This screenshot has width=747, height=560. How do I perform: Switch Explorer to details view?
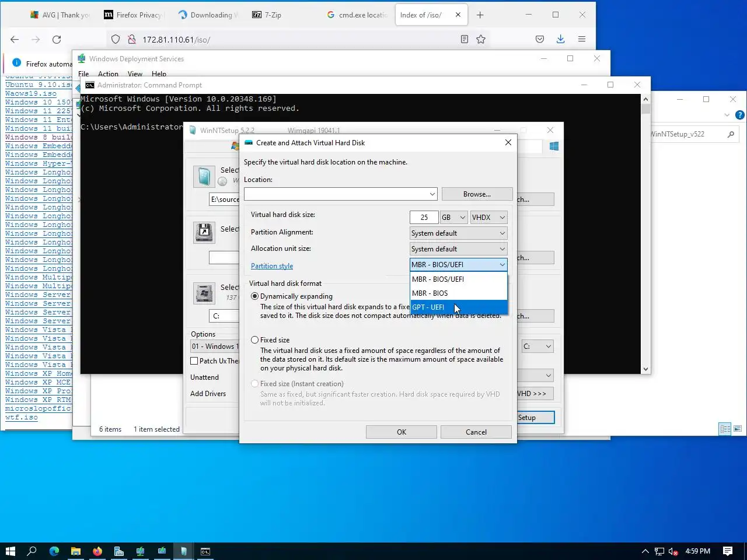pos(725,429)
